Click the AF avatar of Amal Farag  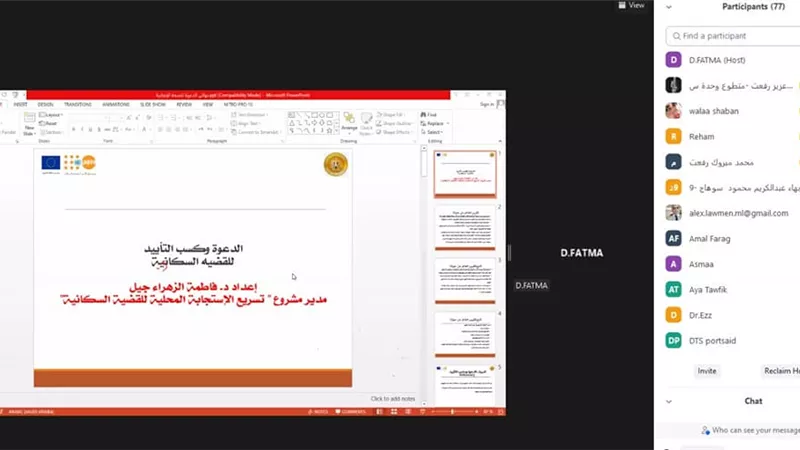(673, 238)
